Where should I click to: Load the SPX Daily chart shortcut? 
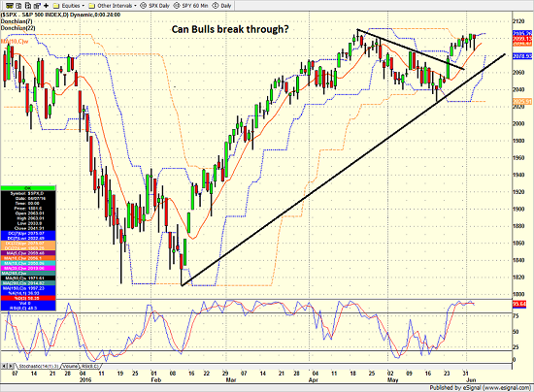[x=154, y=6]
